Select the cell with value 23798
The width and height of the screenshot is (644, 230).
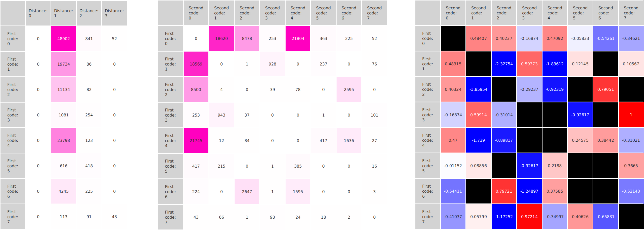point(63,140)
